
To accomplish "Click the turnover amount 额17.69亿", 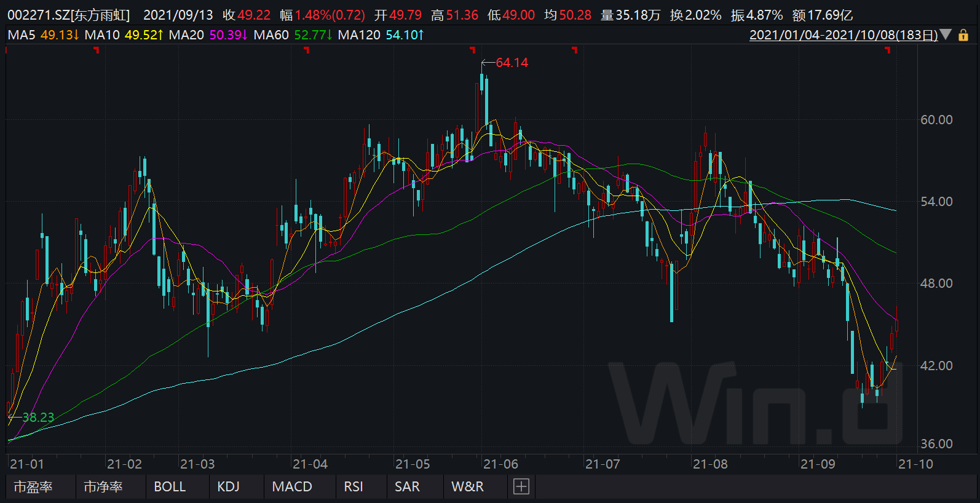I will pyautogui.click(x=823, y=15).
